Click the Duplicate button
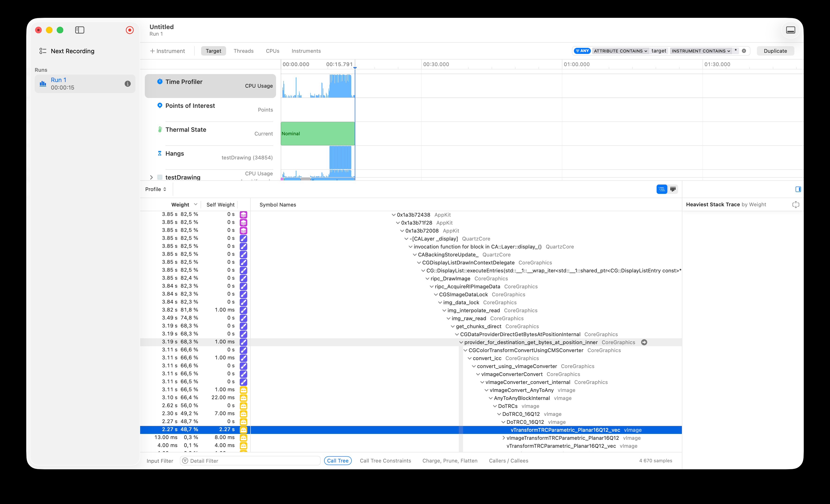The width and height of the screenshot is (830, 504). click(775, 51)
